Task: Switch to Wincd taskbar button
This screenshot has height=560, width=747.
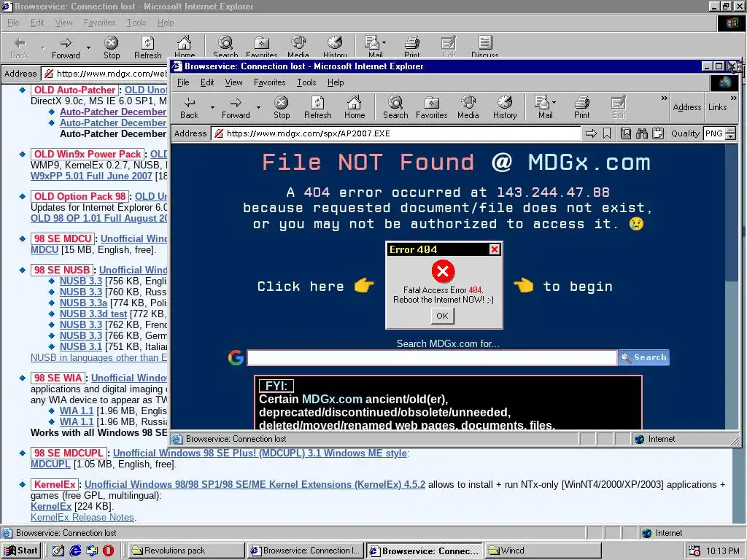Action: coord(543,551)
